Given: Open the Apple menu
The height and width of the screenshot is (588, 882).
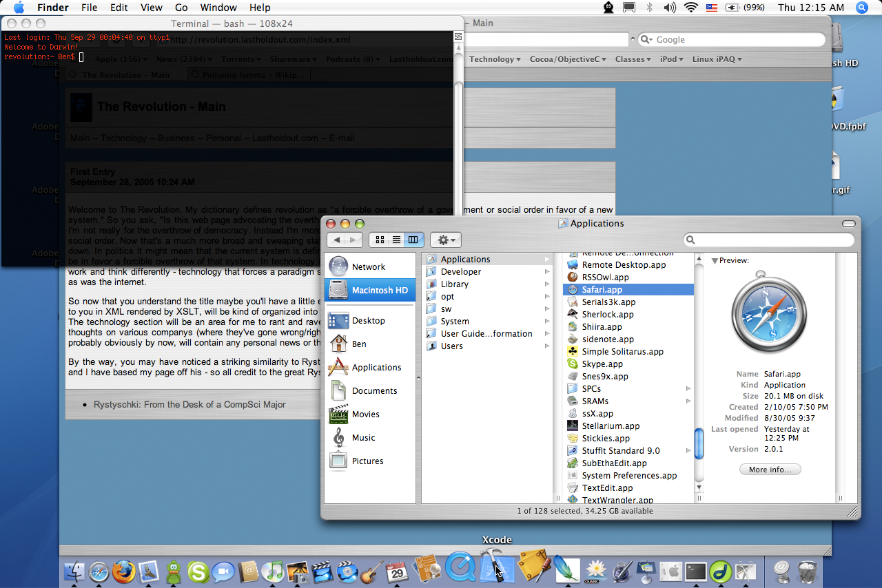Looking at the screenshot, I should 19,8.
